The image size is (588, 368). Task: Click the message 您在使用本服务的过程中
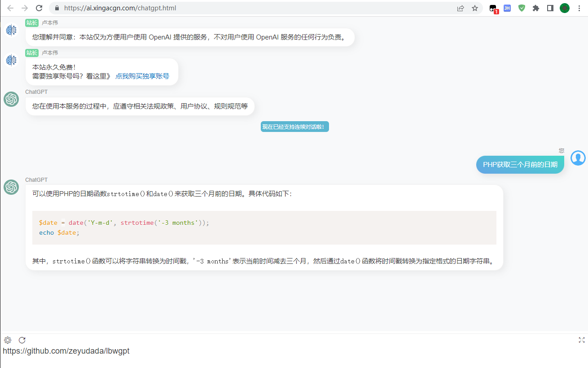tap(140, 106)
